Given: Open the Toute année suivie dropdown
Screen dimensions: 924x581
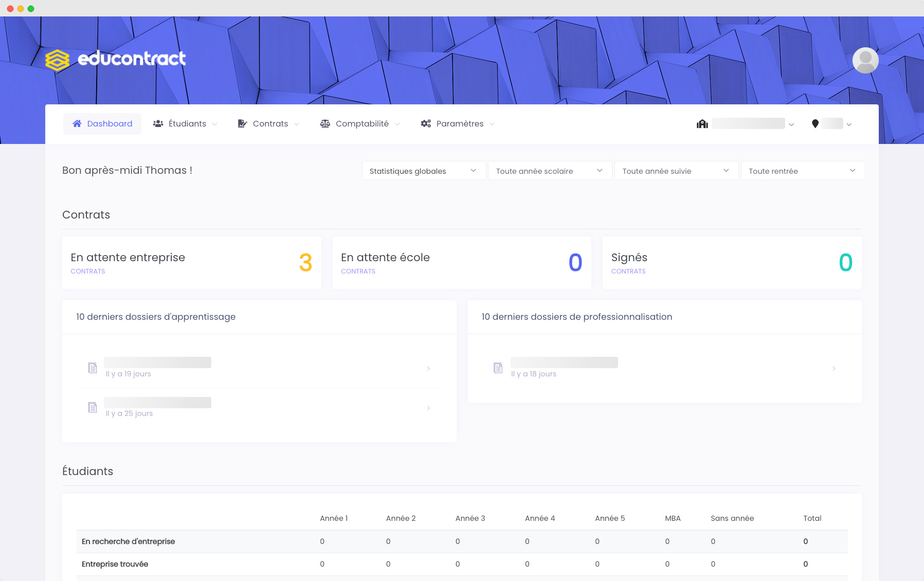Looking at the screenshot, I should click(677, 171).
